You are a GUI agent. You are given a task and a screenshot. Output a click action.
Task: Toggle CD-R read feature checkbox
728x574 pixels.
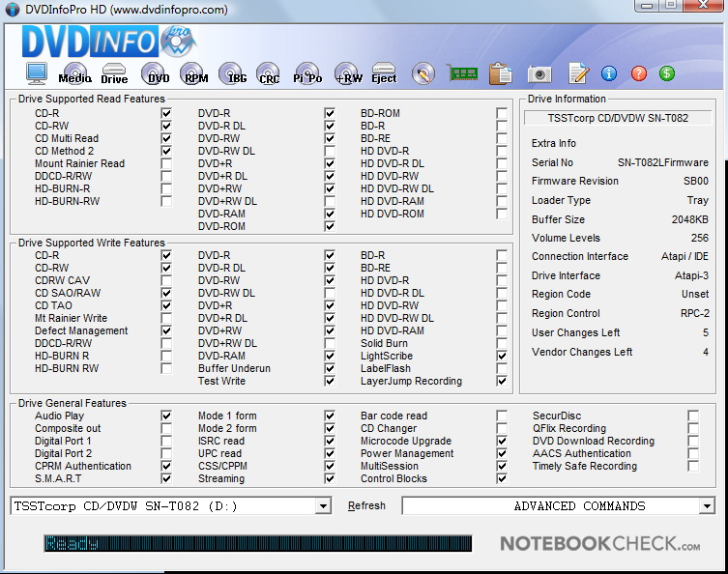(x=166, y=113)
